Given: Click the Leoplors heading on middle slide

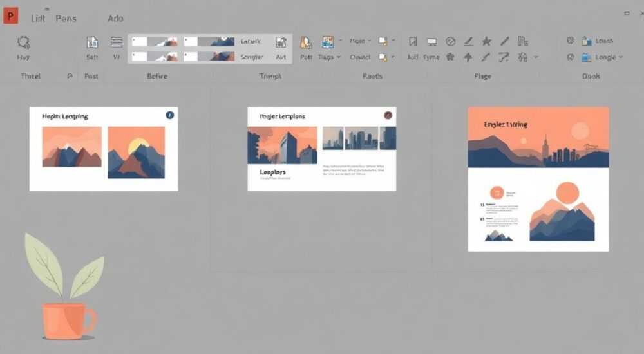Looking at the screenshot, I should tap(272, 172).
